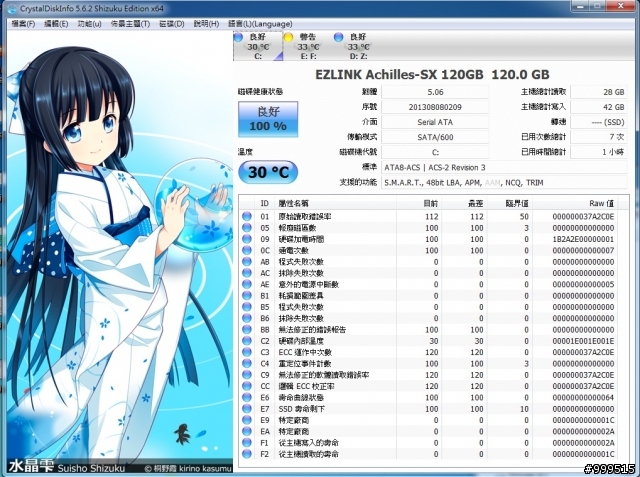Screen dimensions: 640x477
Task: Click the supported features field with S.M.A.R.T.
Action: click(x=504, y=182)
